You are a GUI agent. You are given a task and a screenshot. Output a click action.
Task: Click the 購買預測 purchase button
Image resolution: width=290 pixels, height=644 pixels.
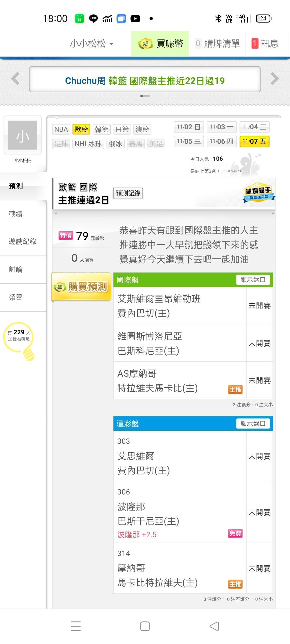[82, 287]
